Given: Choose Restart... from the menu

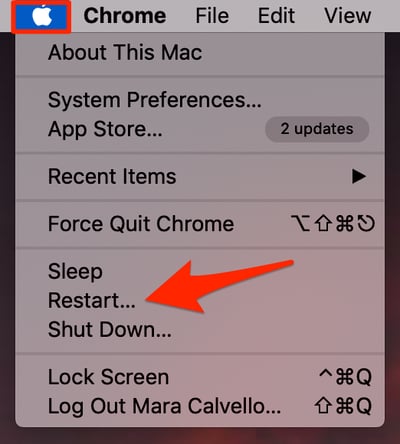Looking at the screenshot, I should (x=200, y=300).
